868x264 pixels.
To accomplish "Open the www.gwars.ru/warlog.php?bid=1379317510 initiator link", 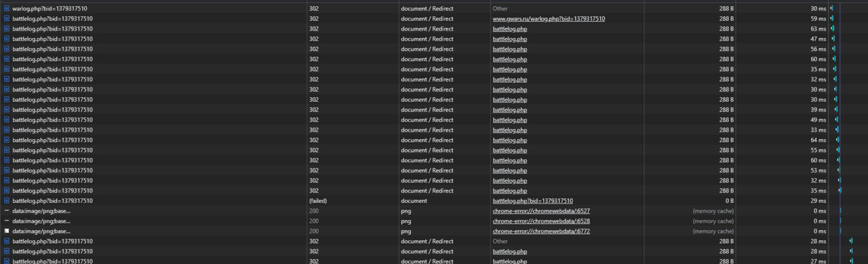I will [549, 18].
